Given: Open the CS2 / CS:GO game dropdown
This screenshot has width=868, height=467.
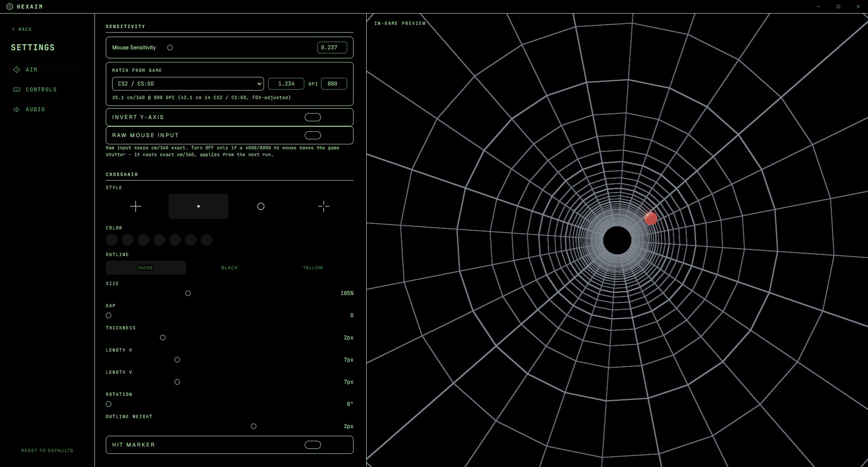Looking at the screenshot, I should pos(188,84).
